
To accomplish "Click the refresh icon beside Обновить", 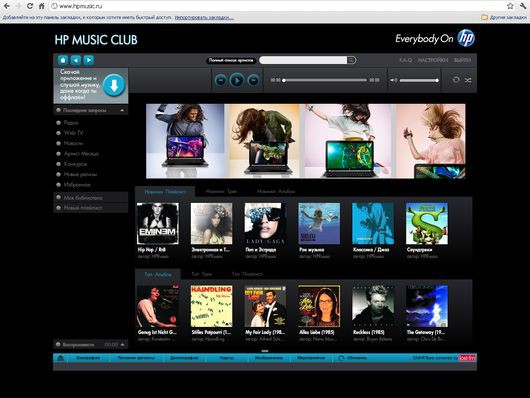I will 341,358.
